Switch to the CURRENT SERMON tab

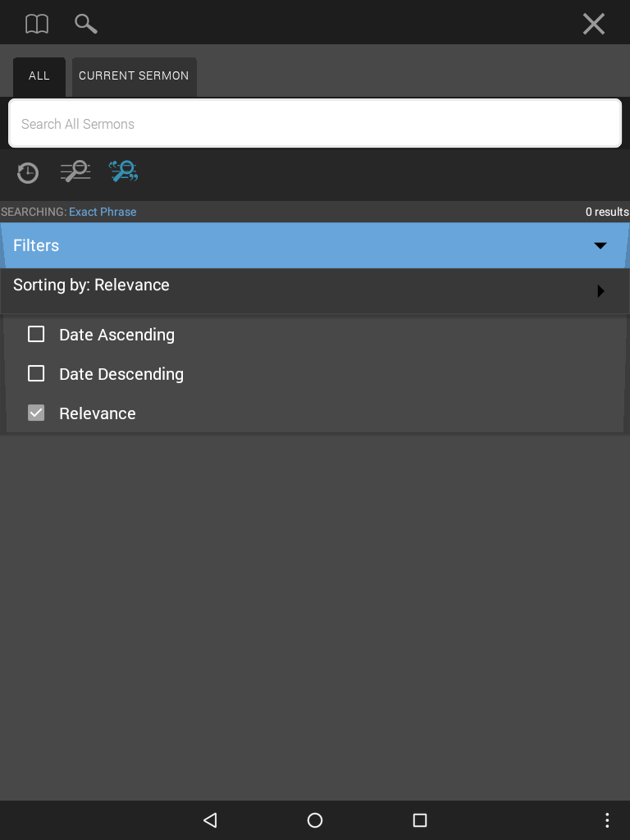click(x=134, y=76)
